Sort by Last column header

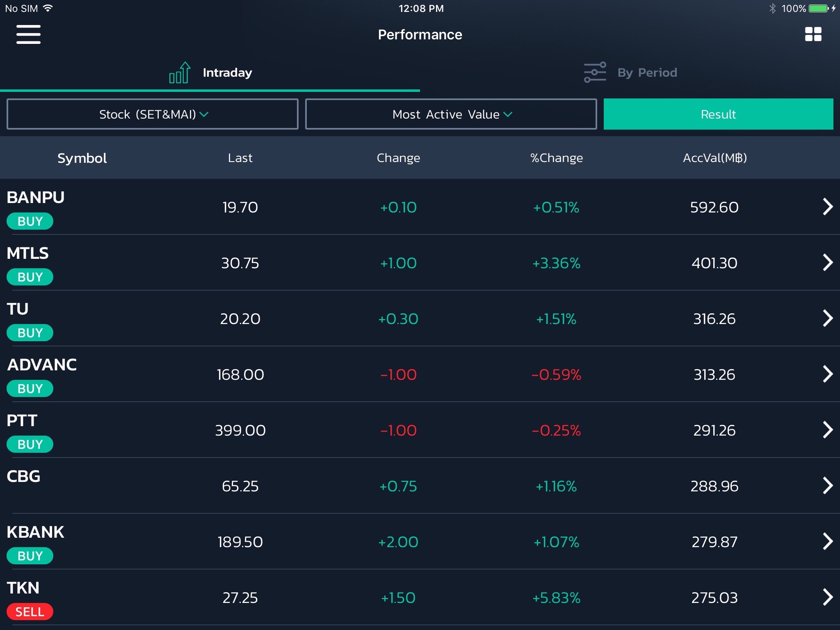click(240, 158)
